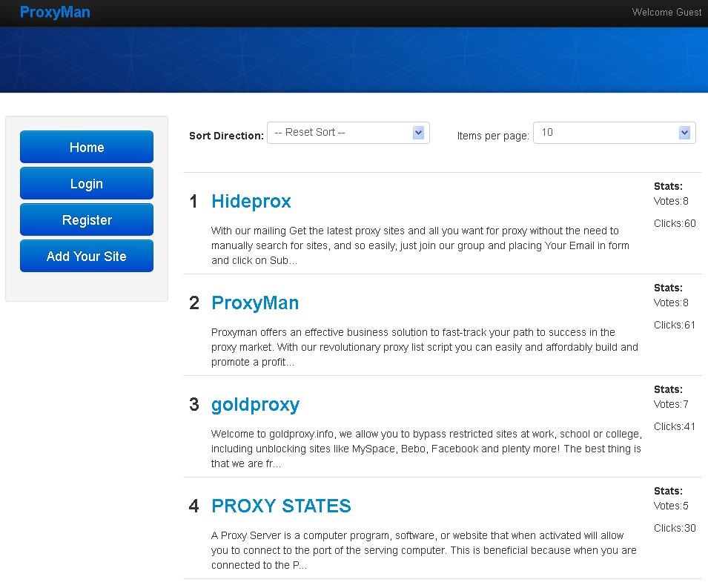Click the 'Sort Direction:' label
708x588 pixels.
(226, 136)
